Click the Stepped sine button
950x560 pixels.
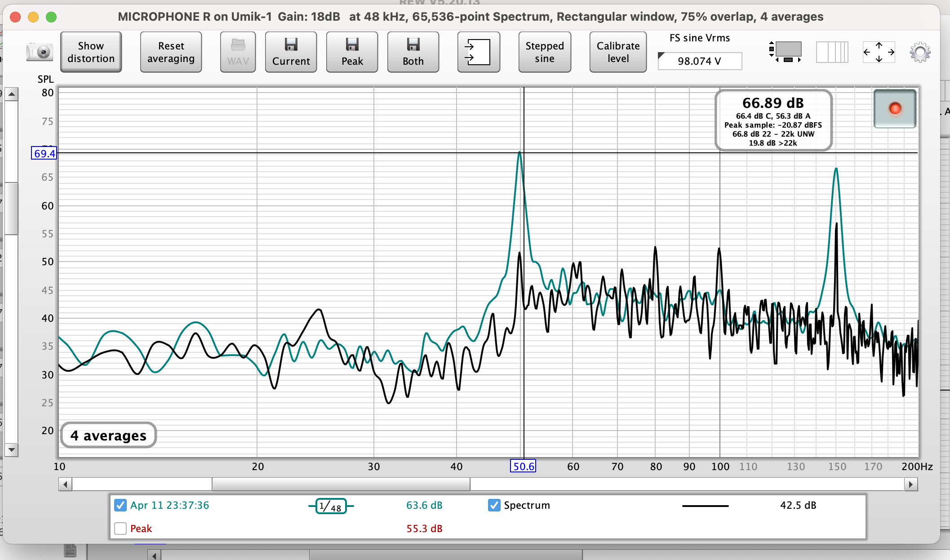(544, 52)
